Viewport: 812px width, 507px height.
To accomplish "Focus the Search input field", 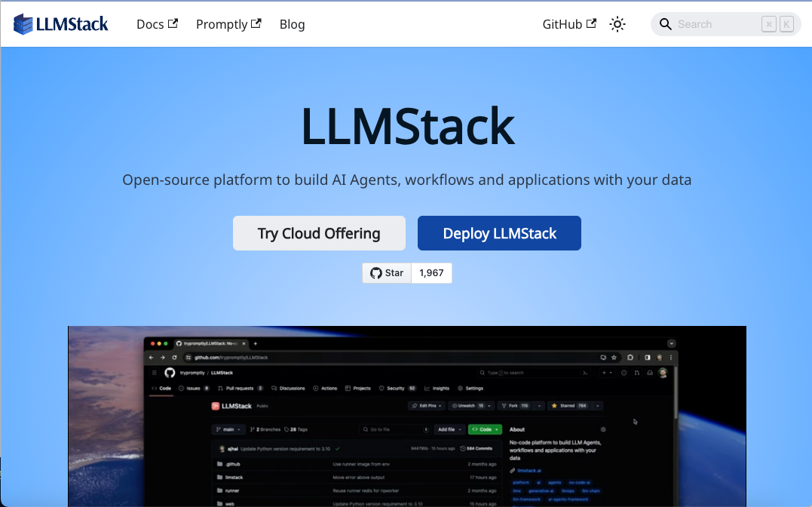I will [725, 24].
